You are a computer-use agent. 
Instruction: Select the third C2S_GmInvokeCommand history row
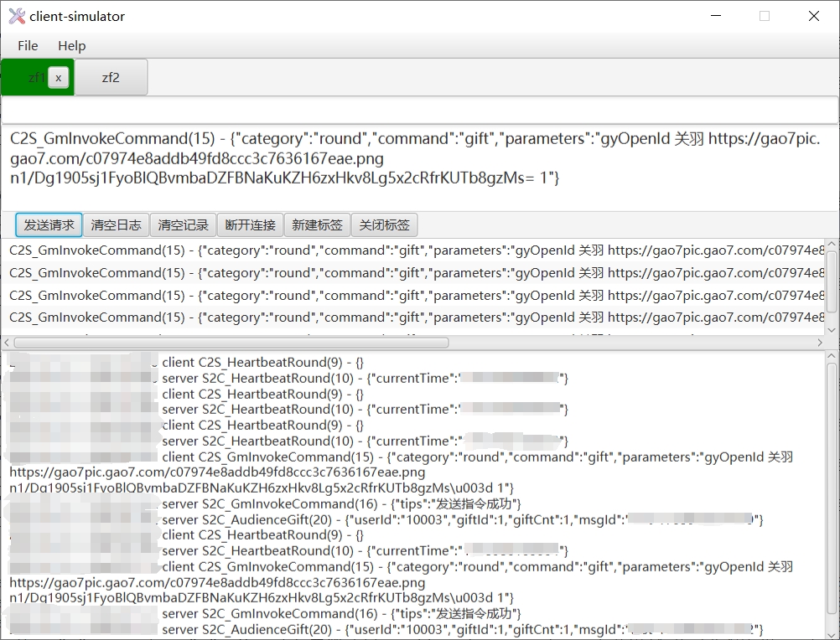(x=413, y=296)
